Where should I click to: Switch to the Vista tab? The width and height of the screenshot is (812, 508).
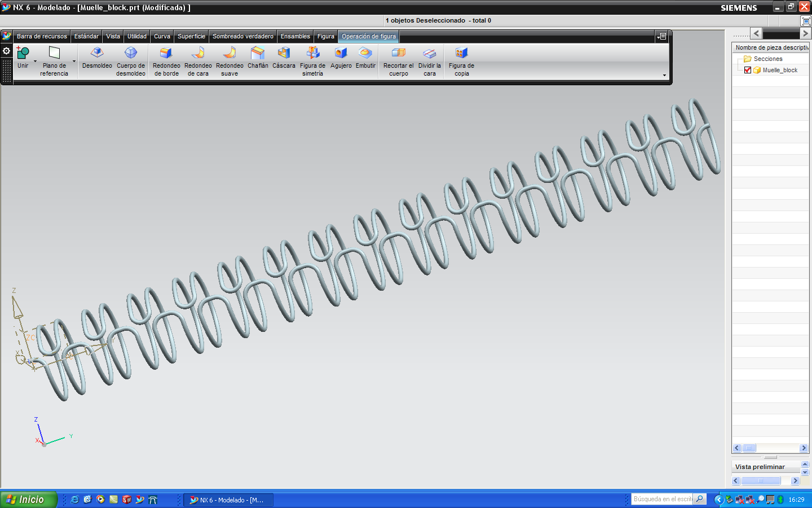tap(113, 36)
